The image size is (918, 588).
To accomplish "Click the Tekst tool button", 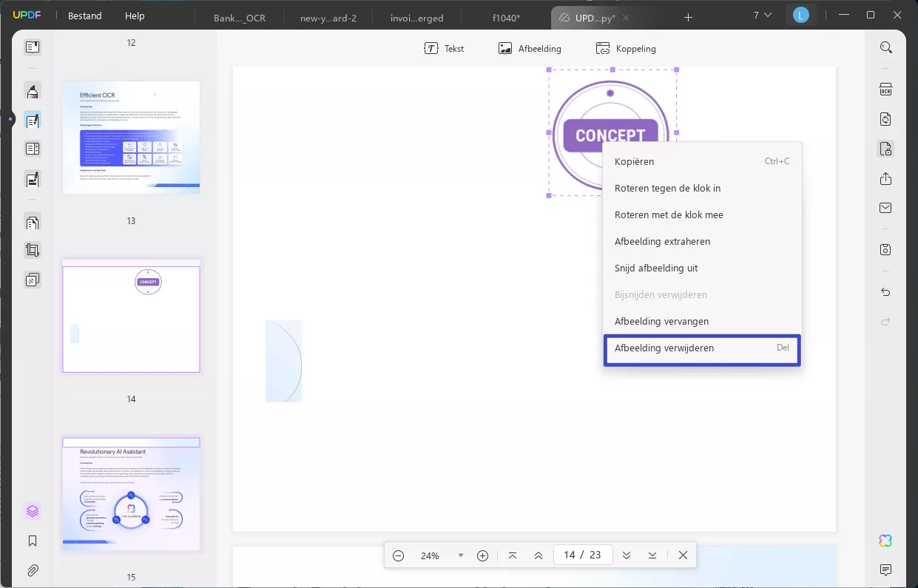I will (x=444, y=49).
